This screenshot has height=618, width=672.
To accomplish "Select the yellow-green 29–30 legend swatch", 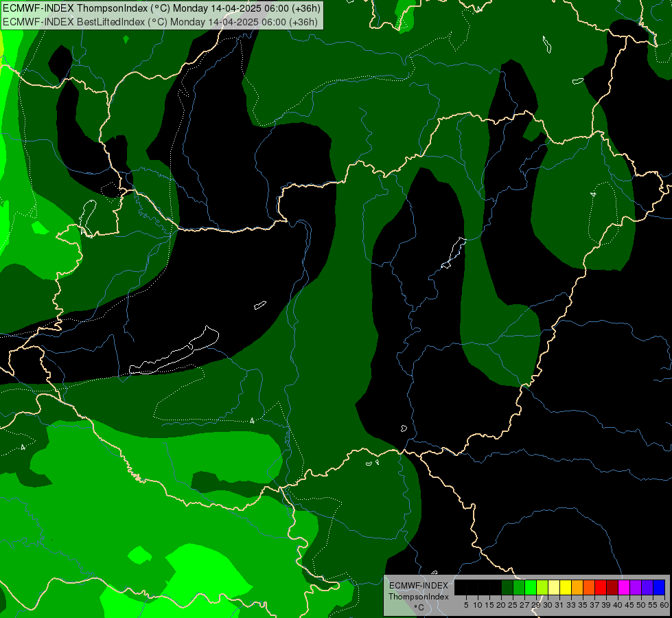I will pos(542,587).
